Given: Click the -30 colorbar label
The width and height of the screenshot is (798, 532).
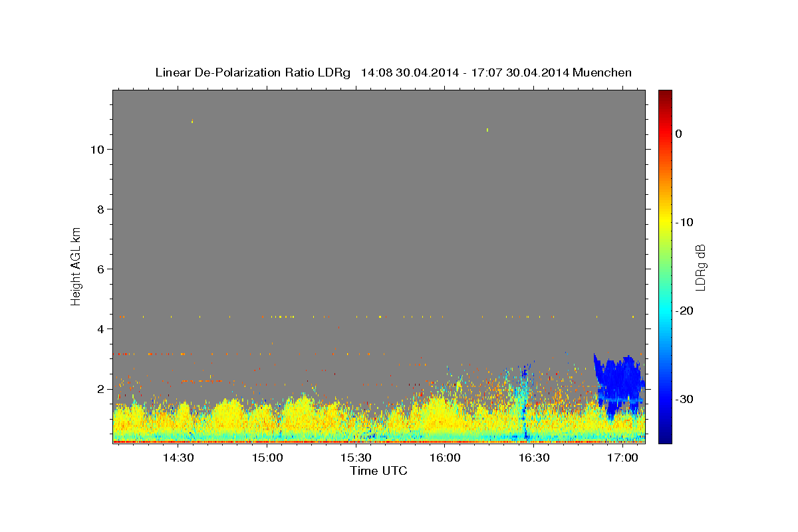Looking at the screenshot, I should pos(685,399).
